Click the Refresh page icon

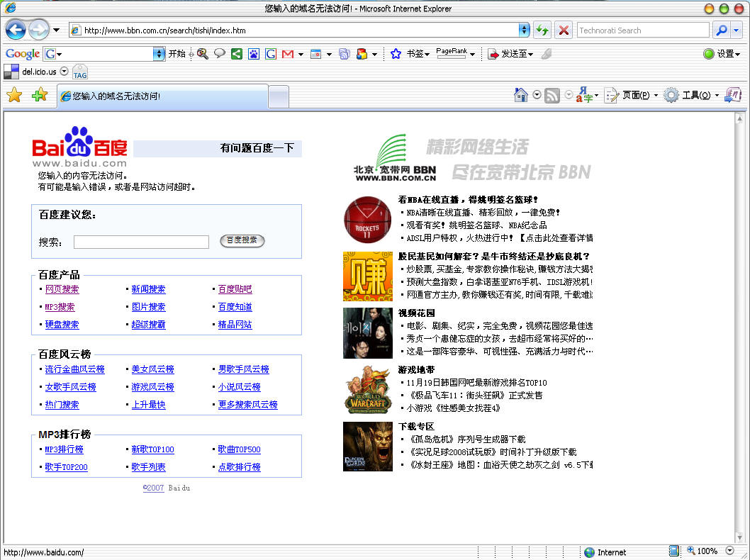pyautogui.click(x=542, y=30)
